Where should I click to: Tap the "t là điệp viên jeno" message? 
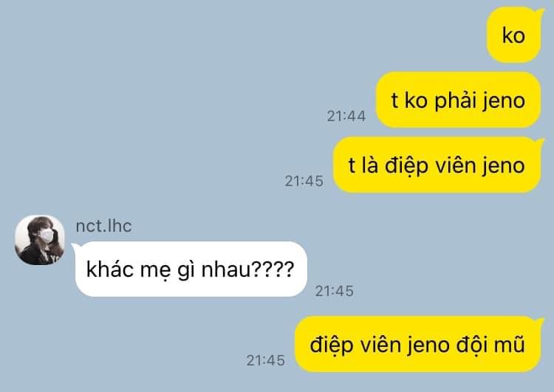click(437, 165)
